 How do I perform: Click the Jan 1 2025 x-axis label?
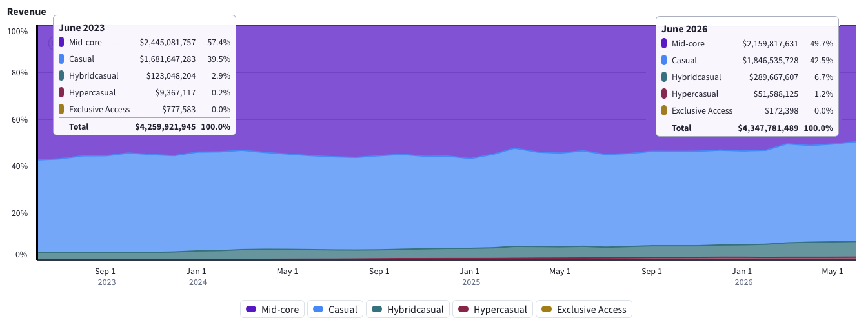470,277
